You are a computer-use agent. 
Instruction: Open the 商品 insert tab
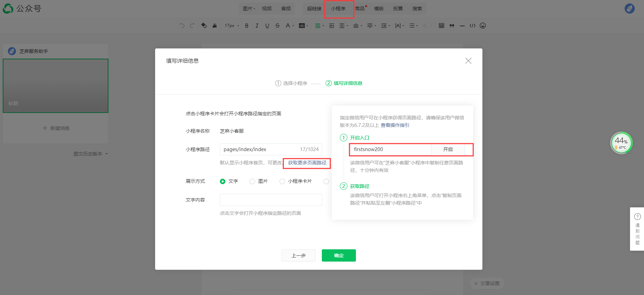(360, 9)
